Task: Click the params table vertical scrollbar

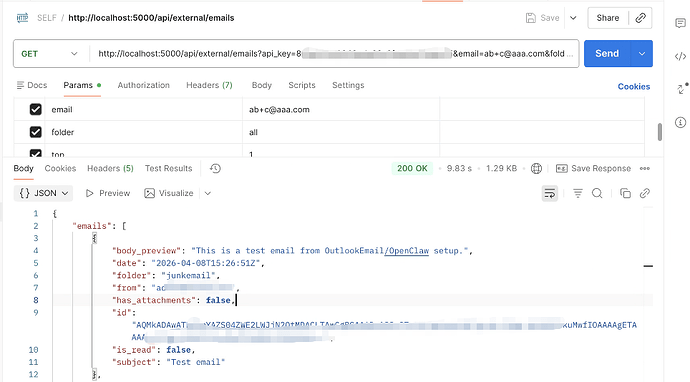Action: point(660,132)
